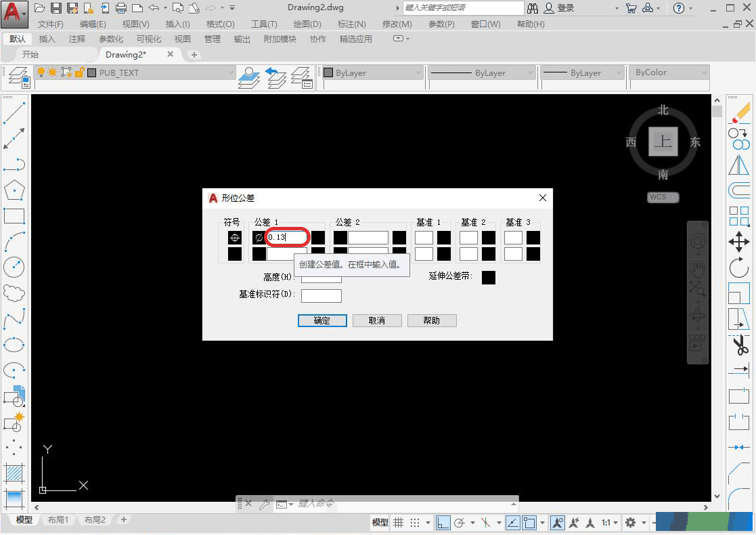
Task: Select the Rectangle tool
Action: tap(14, 216)
